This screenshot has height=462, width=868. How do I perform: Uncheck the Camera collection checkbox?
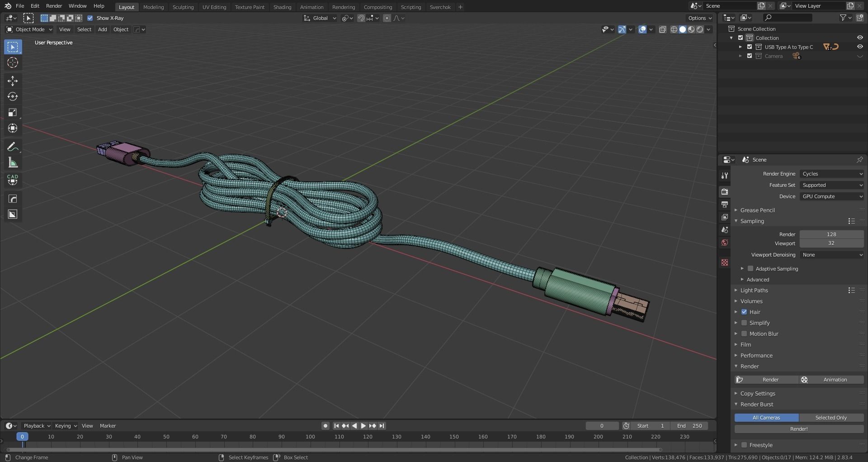pos(750,56)
